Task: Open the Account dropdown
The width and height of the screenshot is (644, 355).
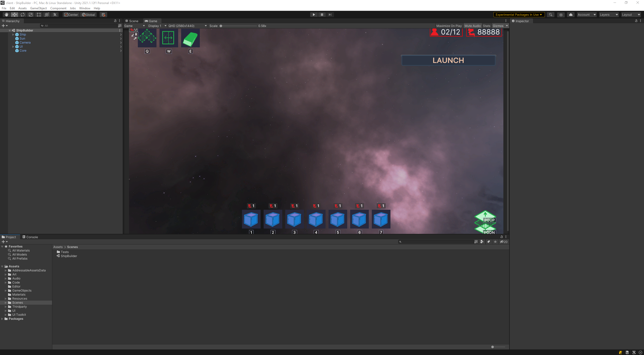Action: [x=587, y=15]
